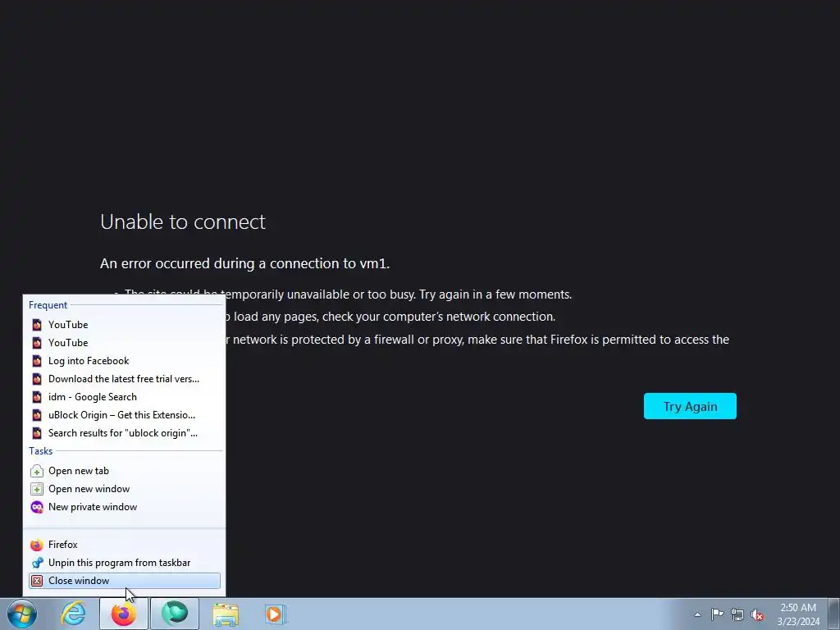This screenshot has height=630, width=840.
Task: Click the Firefox taskbar icon
Action: click(124, 614)
